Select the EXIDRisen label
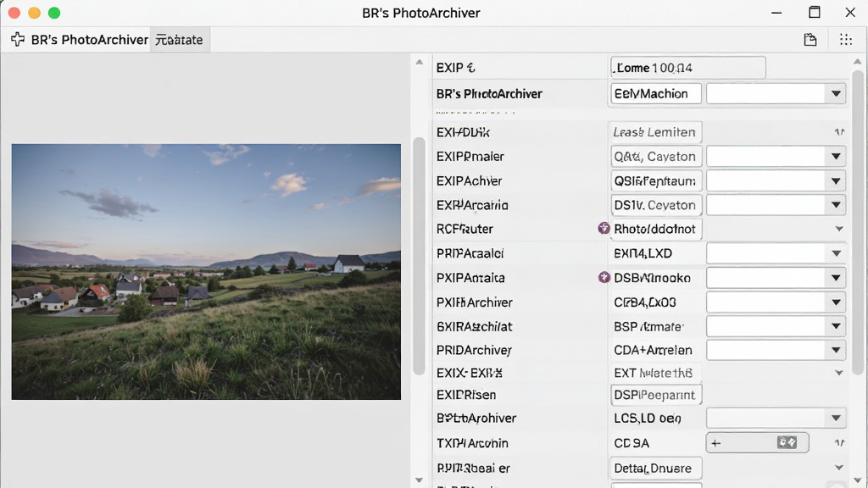Image resolution: width=868 pixels, height=488 pixels. tap(466, 395)
